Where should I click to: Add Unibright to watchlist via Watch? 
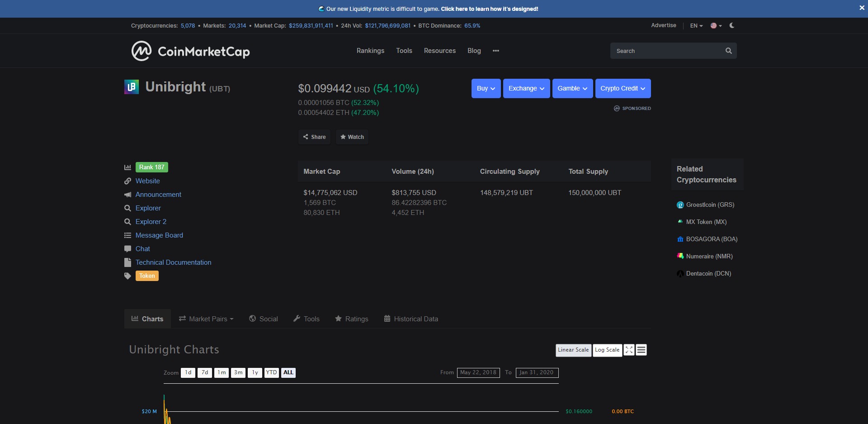352,137
